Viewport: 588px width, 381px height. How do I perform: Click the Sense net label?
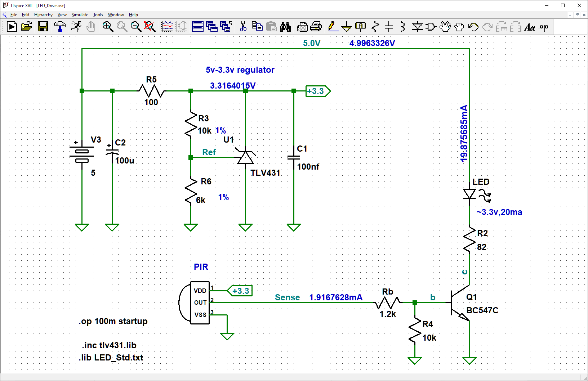[x=287, y=297]
